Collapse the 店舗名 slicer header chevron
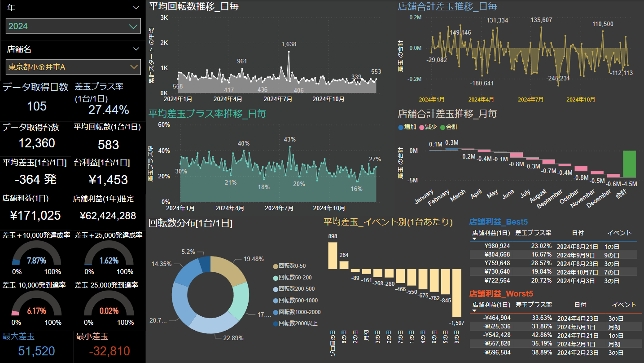Screen dimensions: 644x363 tap(136, 49)
